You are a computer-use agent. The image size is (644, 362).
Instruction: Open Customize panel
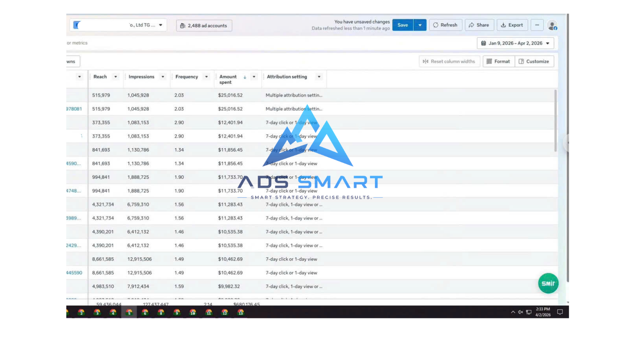pyautogui.click(x=534, y=61)
